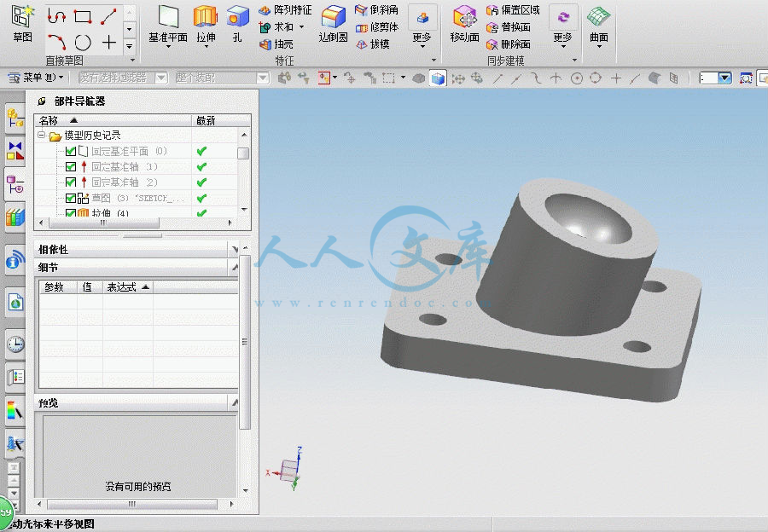The width and height of the screenshot is (768, 532).
Task: Uncheck the 固定基准轴 (2) checkbox
Action: tap(71, 182)
